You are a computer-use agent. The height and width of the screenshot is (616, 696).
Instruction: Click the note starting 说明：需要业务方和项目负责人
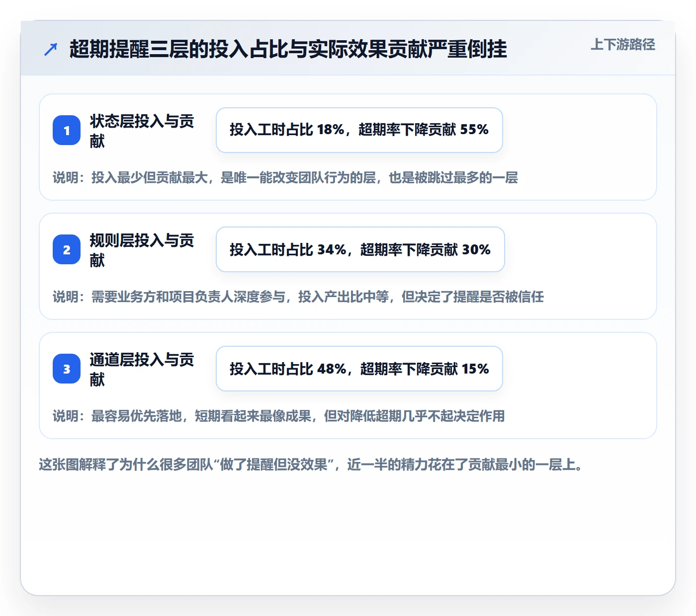298,297
